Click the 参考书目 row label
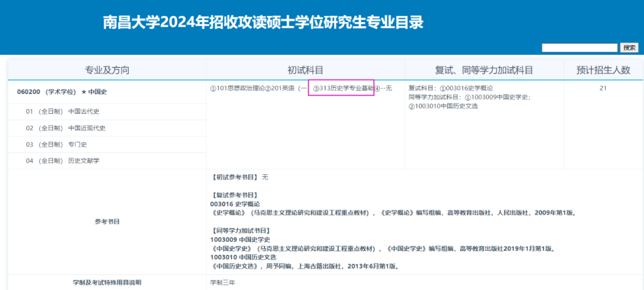 coord(107,222)
